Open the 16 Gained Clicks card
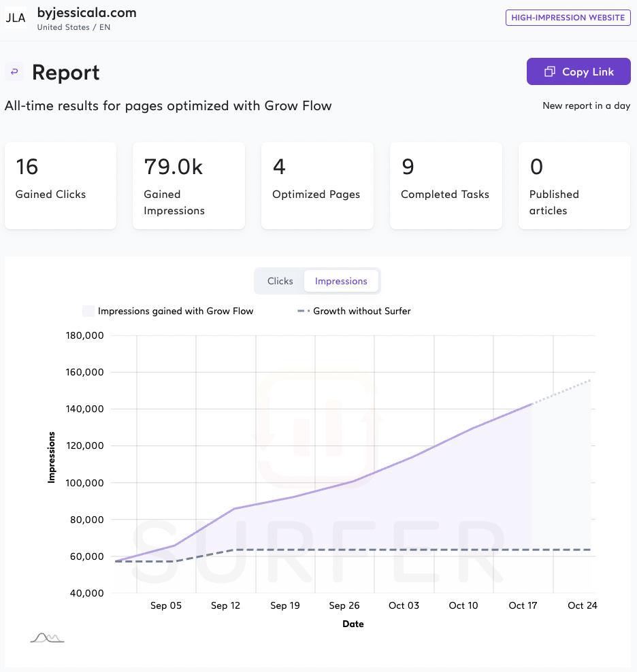This screenshot has height=672, width=637. [x=61, y=186]
